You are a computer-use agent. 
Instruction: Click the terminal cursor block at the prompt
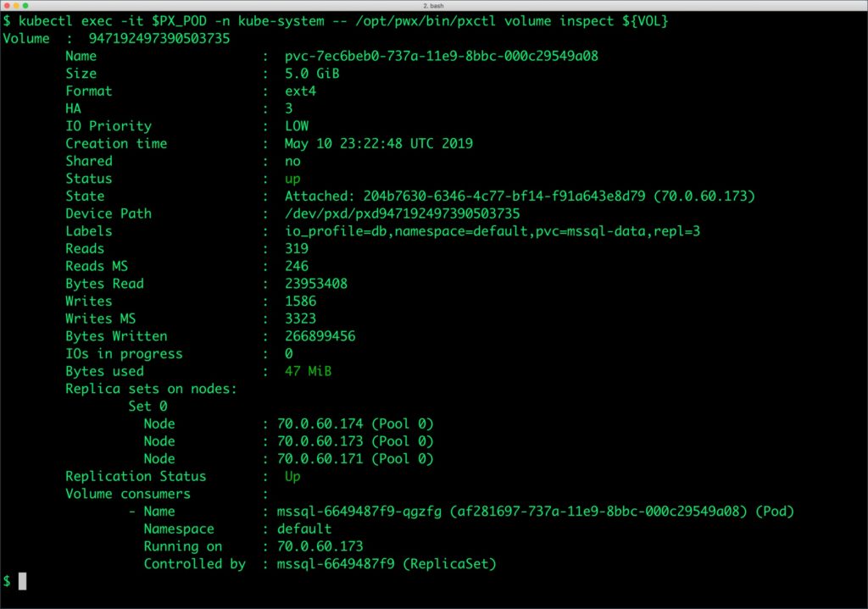[22, 581]
